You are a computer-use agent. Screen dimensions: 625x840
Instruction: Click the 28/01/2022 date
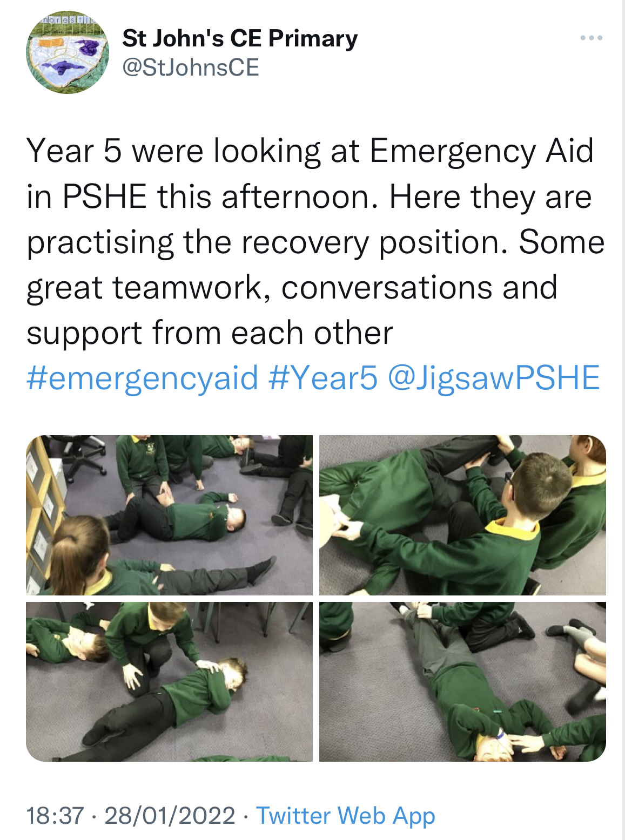tap(170, 816)
